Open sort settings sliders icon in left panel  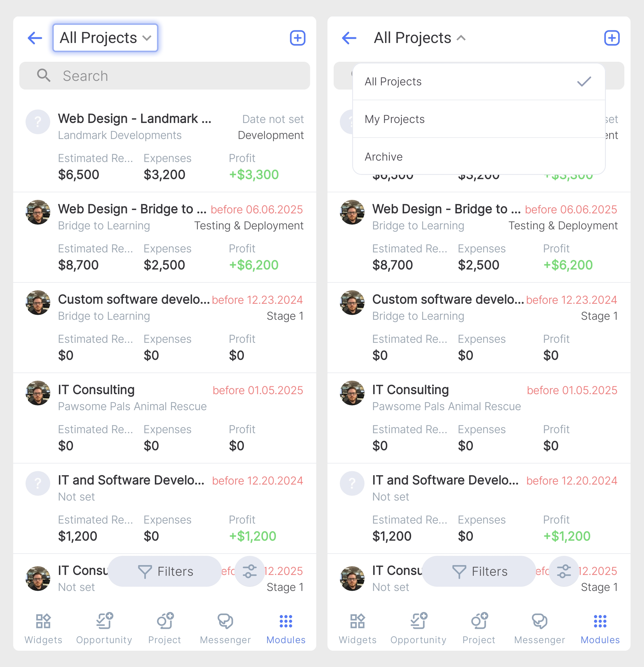[249, 571]
